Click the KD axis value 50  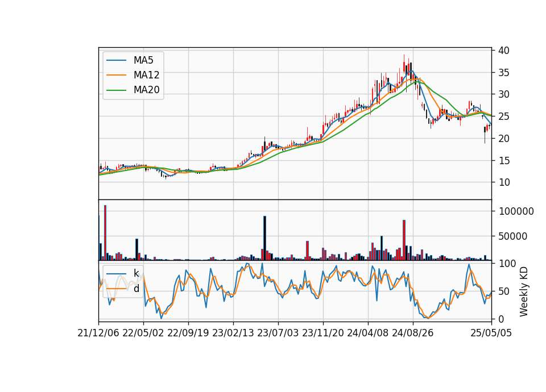coord(504,291)
